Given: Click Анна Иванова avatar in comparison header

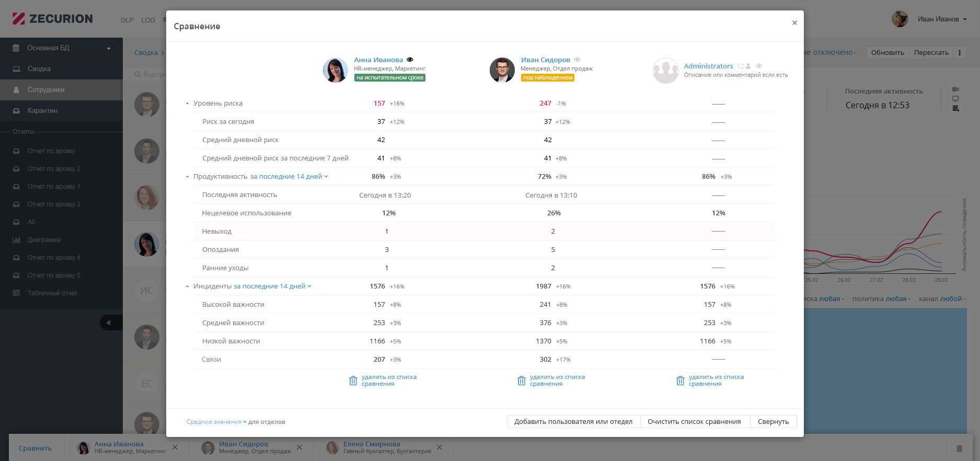Looking at the screenshot, I should 336,70.
